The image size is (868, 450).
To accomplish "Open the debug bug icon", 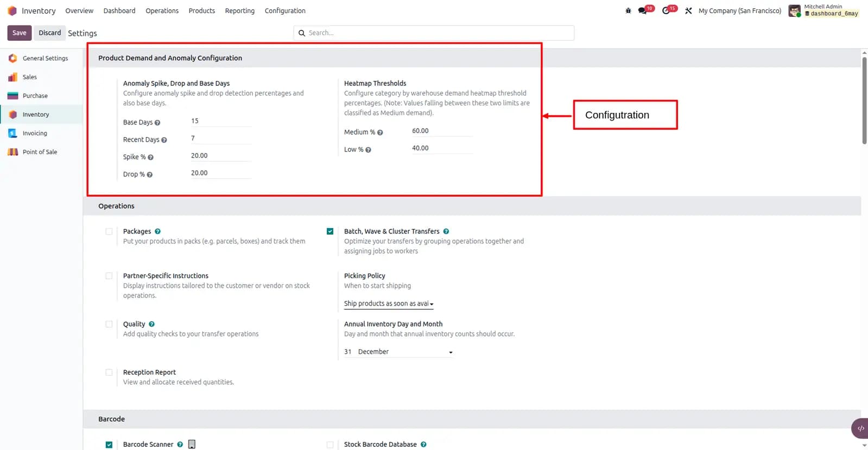I will tap(628, 11).
